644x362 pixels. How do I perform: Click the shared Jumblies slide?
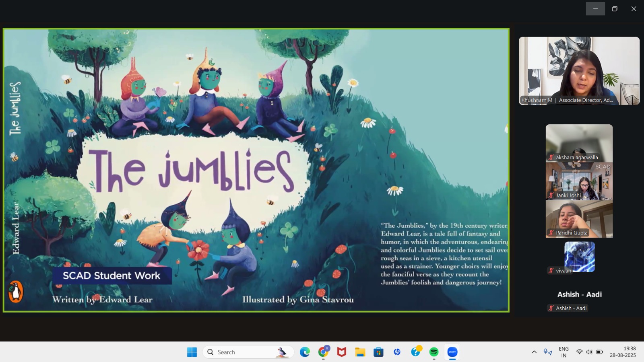256,170
